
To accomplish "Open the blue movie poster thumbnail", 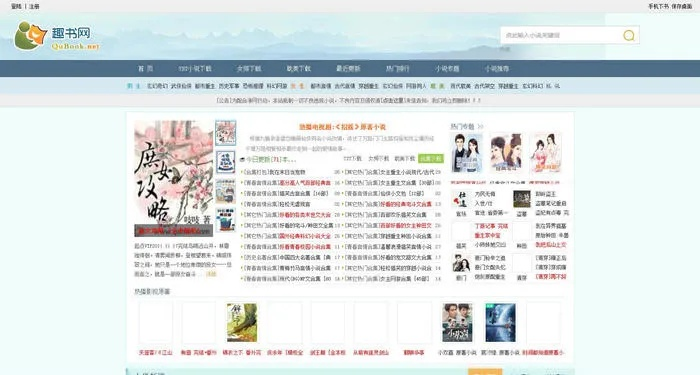I will [500, 323].
